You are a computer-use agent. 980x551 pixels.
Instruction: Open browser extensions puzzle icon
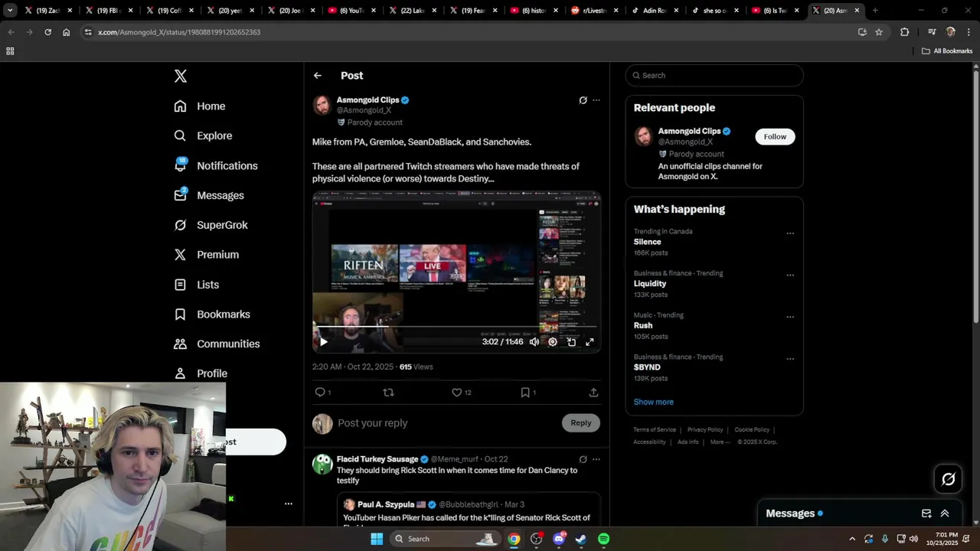pyautogui.click(x=905, y=32)
